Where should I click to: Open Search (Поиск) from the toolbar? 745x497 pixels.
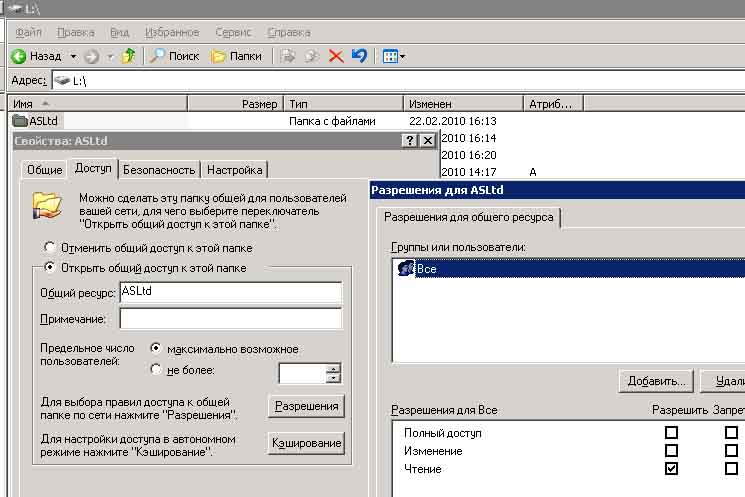(x=174, y=56)
